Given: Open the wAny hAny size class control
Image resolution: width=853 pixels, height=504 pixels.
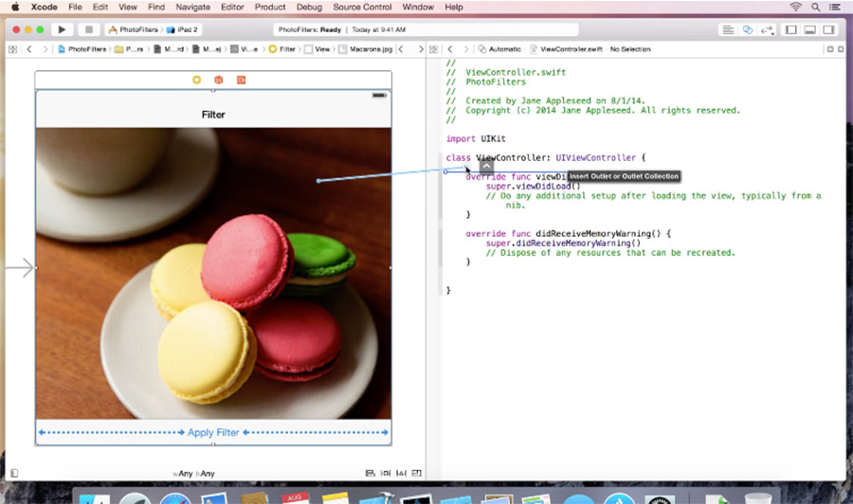Looking at the screenshot, I should click(x=193, y=474).
